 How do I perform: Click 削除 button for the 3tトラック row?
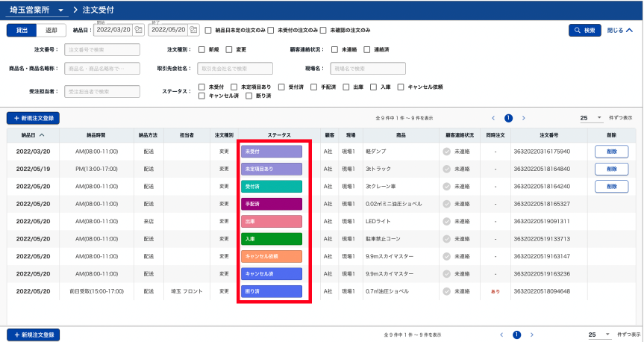tap(611, 169)
